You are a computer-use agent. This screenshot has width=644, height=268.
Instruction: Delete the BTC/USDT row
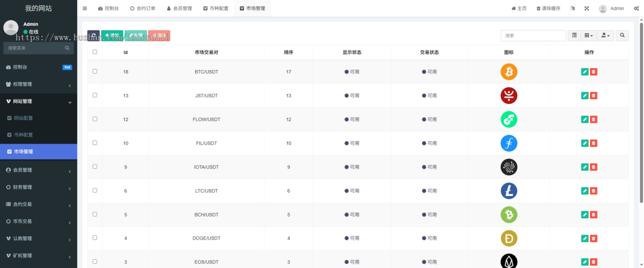point(594,72)
